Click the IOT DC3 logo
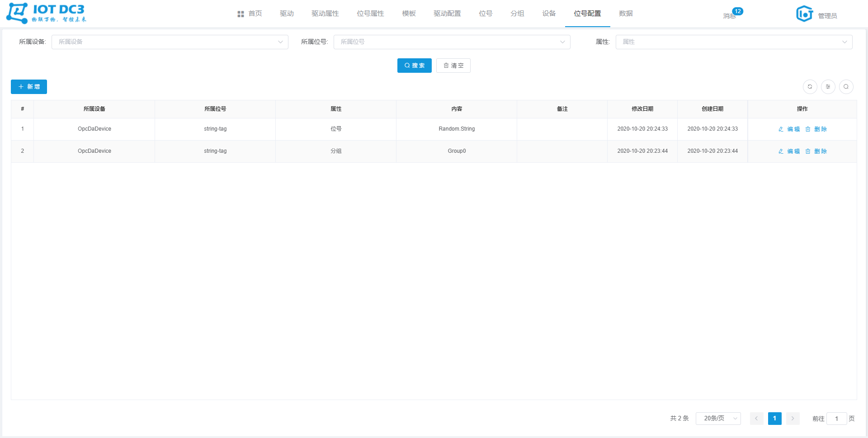The image size is (868, 438). tap(46, 13)
